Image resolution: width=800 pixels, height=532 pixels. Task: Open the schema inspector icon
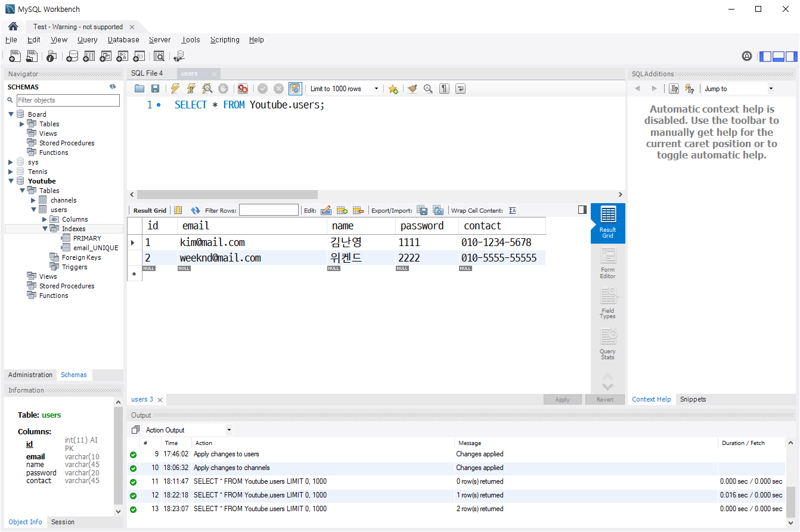click(51, 56)
